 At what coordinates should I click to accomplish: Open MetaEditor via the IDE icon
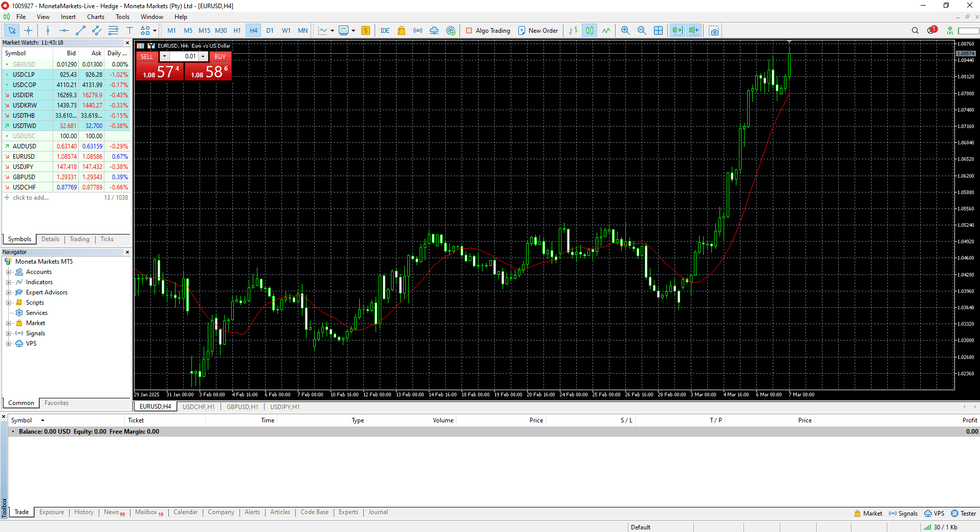(x=385, y=30)
